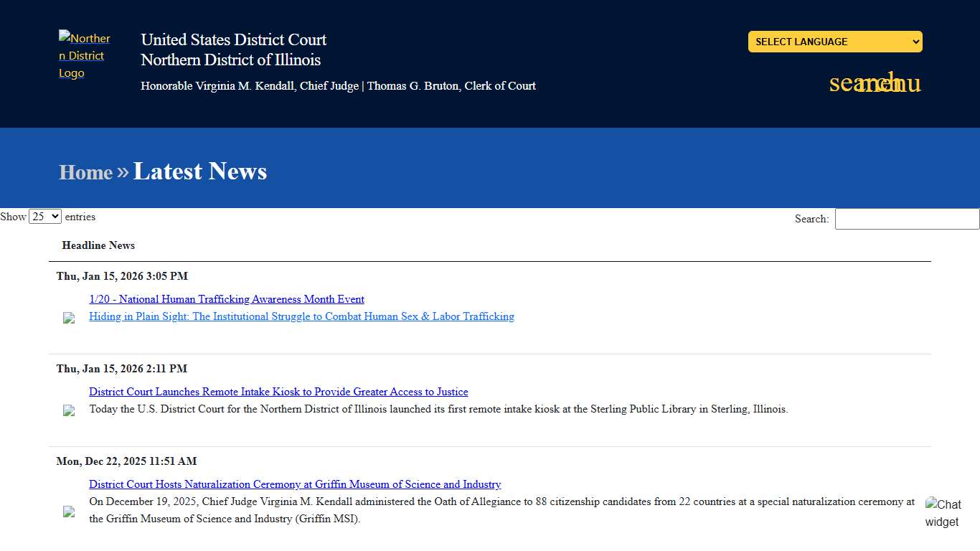Open the Chat widget
980x551 pixels.
coord(943,512)
